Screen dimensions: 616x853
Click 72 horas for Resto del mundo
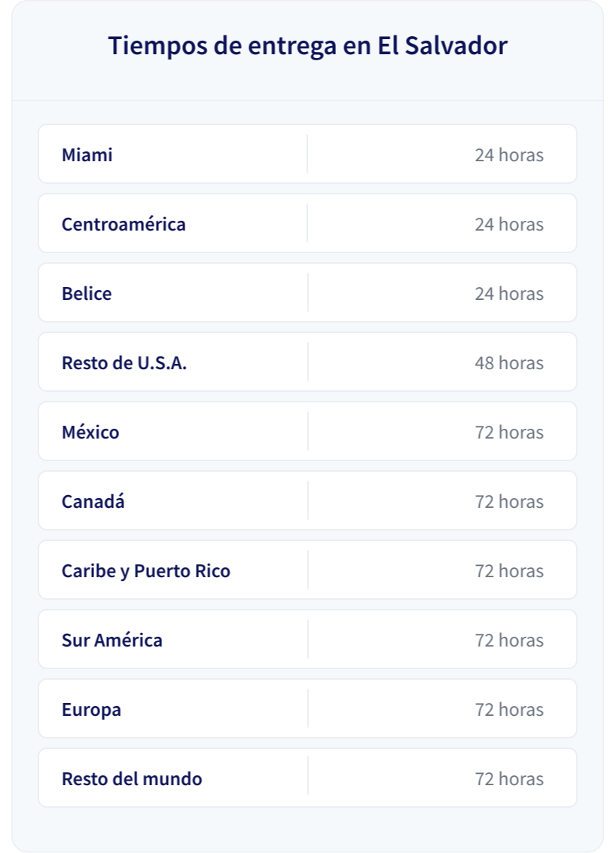pos(509,778)
